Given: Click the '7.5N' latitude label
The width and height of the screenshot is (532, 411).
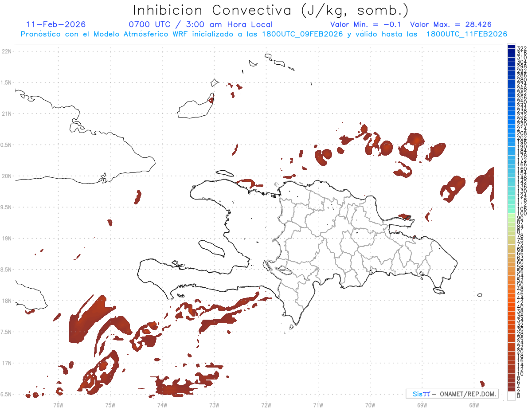Looking at the screenshot, I should [x=7, y=332].
